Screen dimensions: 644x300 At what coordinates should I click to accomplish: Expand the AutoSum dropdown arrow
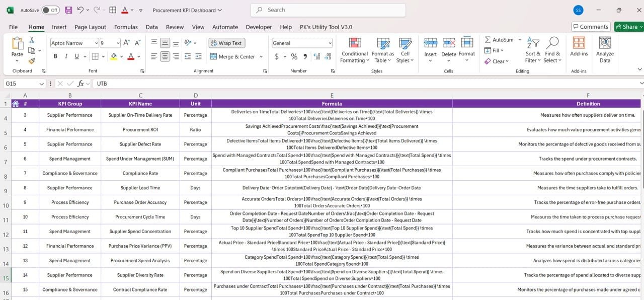point(520,40)
